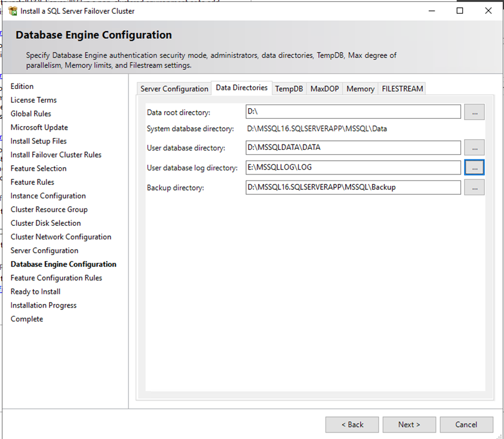Go back with the Back button
Viewport: 504px width, 439px height.
352,425
